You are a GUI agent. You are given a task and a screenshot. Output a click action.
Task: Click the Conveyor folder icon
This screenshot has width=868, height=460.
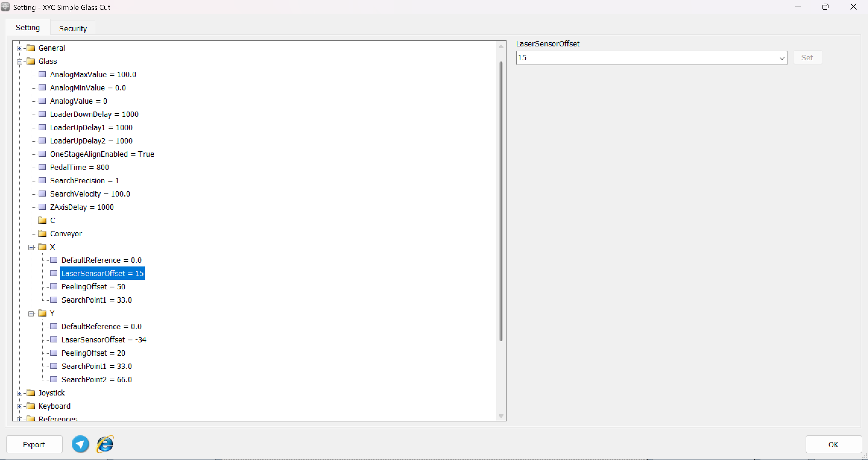tap(42, 234)
